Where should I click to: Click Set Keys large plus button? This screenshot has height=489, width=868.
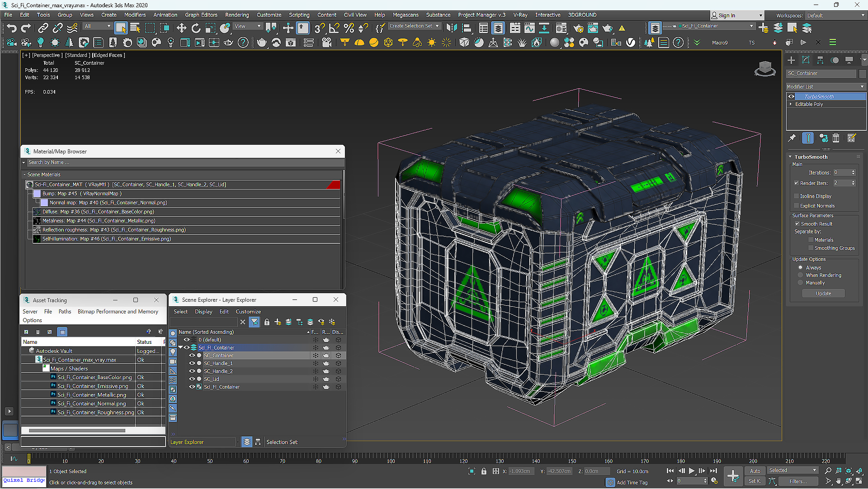pos(733,476)
